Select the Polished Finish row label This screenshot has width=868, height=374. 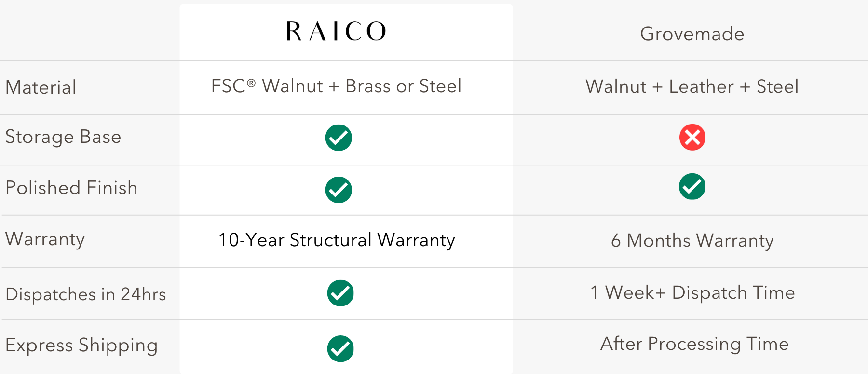point(71,188)
